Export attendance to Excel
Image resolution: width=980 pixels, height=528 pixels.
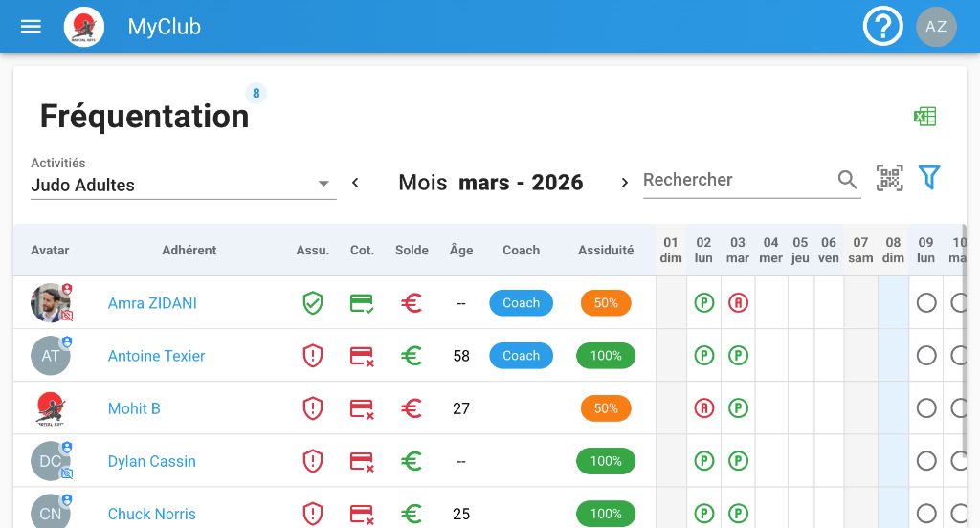tap(924, 117)
